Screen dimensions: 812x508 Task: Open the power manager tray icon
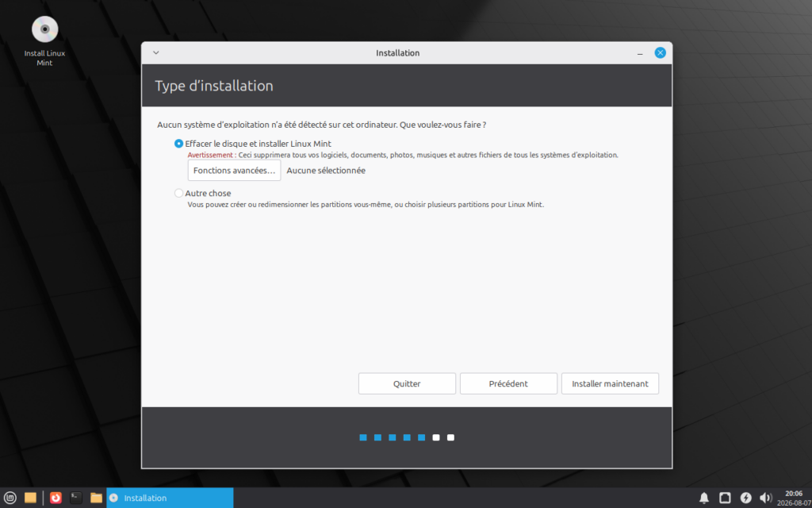point(745,498)
